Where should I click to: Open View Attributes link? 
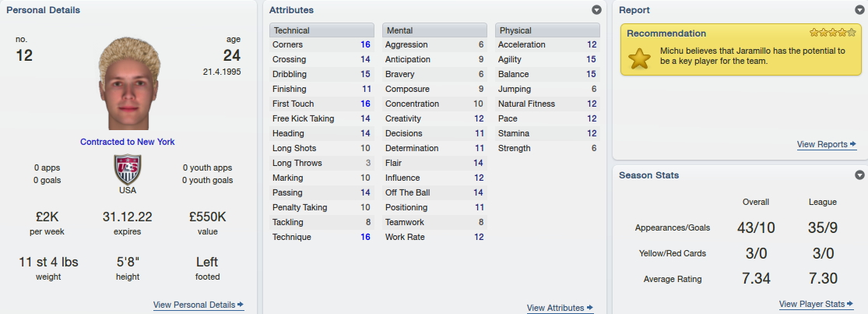tap(555, 308)
